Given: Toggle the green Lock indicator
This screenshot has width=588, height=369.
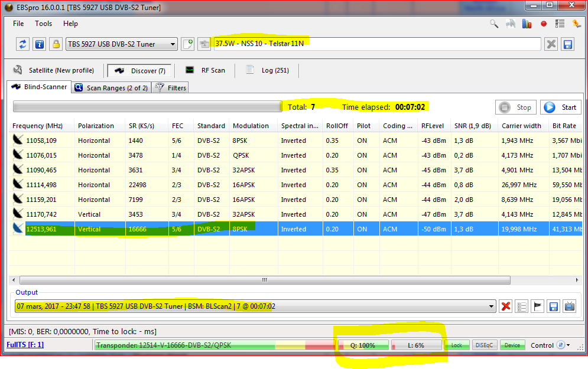Looking at the screenshot, I should 456,345.
